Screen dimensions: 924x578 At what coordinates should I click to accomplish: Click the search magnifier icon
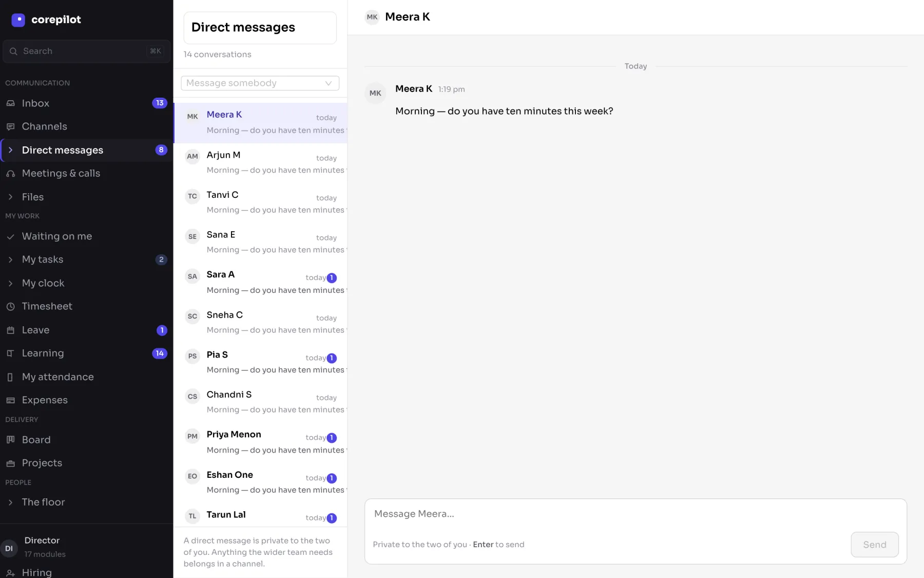tap(13, 51)
